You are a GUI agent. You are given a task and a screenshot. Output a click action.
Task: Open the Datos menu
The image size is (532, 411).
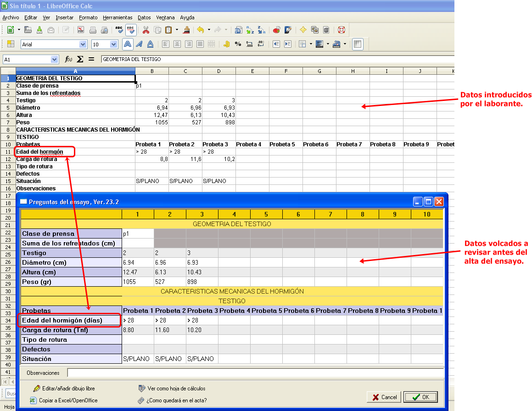[x=144, y=17]
